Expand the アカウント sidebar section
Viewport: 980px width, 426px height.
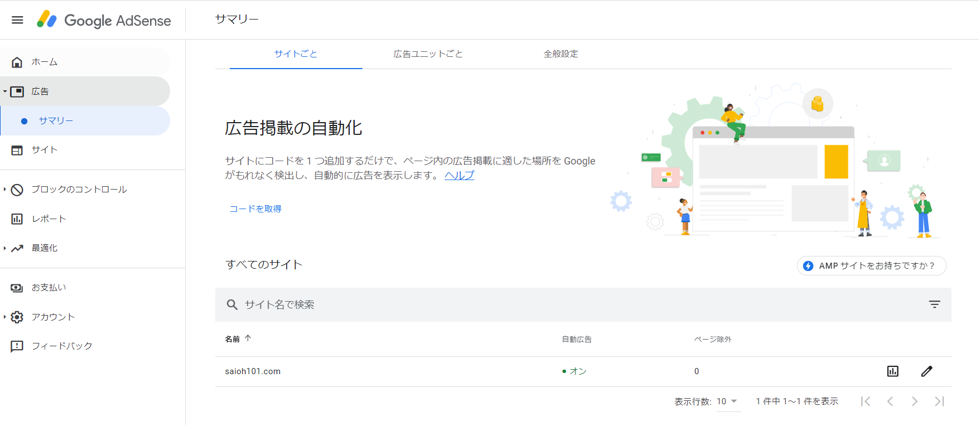tap(5, 317)
